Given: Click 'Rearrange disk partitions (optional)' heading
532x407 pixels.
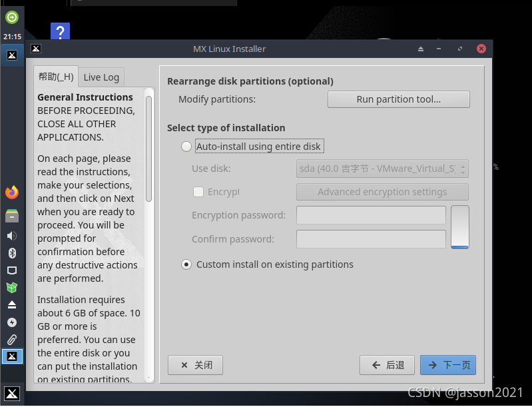Looking at the screenshot, I should (x=250, y=81).
